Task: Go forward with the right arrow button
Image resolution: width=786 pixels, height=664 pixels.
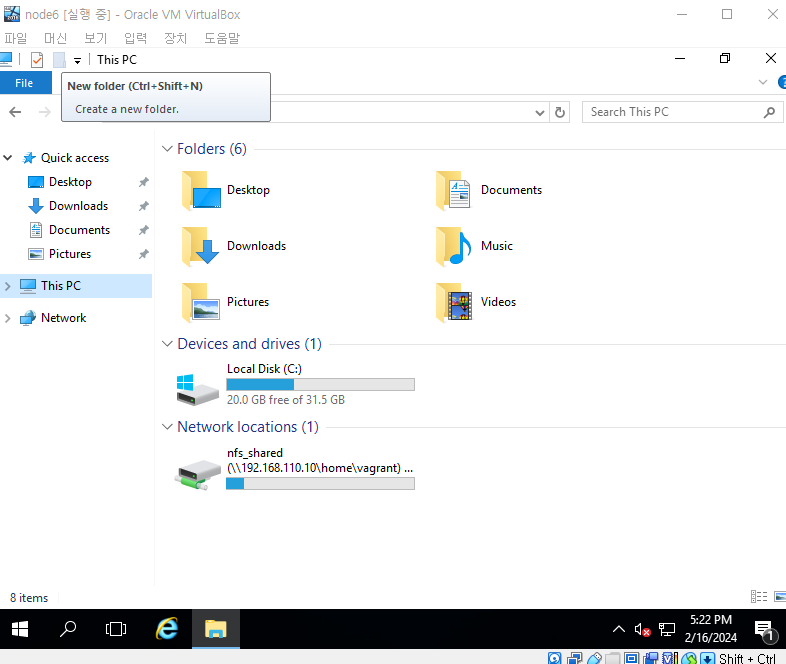Action: tap(45, 112)
